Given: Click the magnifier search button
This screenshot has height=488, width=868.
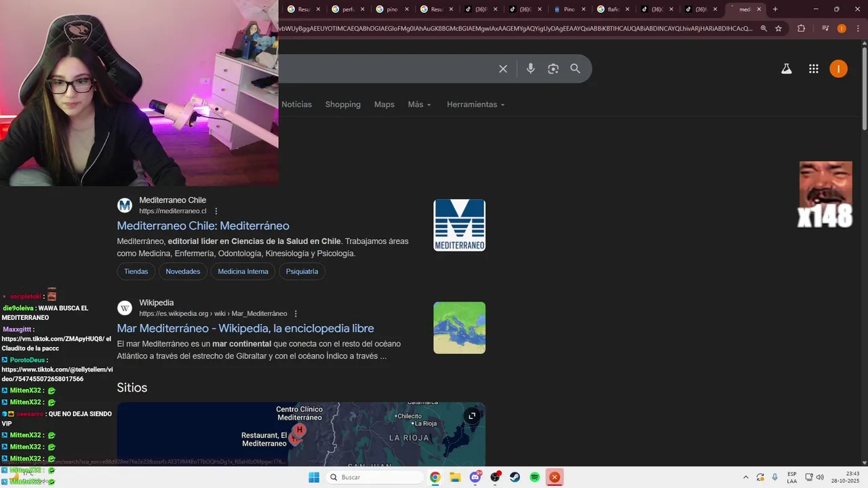Looking at the screenshot, I should 575,68.
